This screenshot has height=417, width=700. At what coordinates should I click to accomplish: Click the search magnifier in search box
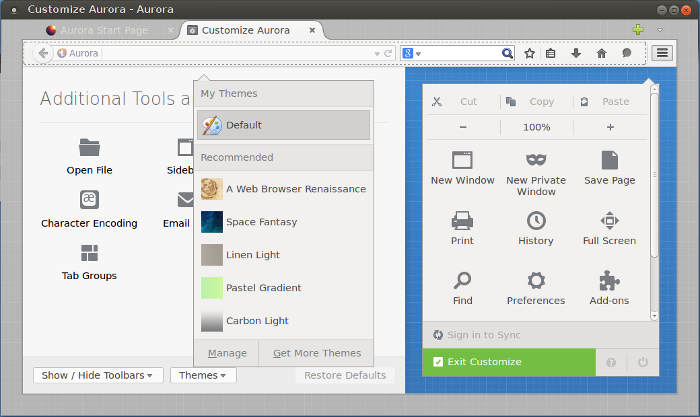[x=507, y=54]
